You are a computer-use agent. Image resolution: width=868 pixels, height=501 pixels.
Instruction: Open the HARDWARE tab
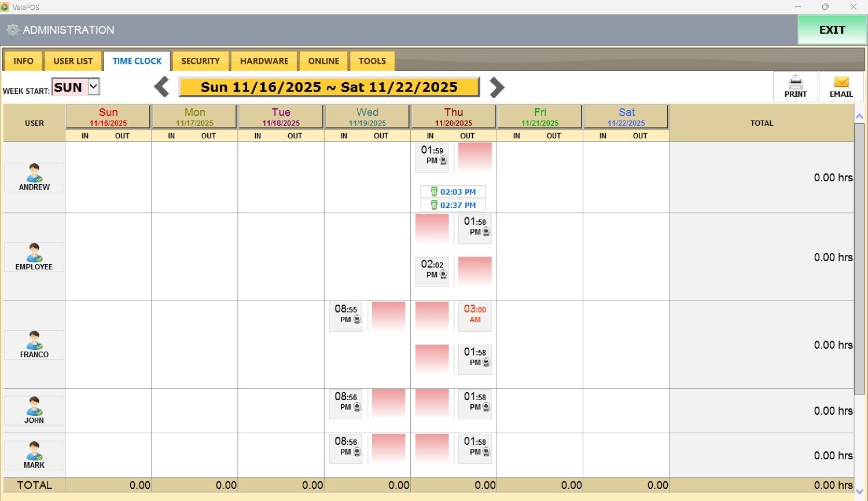click(264, 61)
